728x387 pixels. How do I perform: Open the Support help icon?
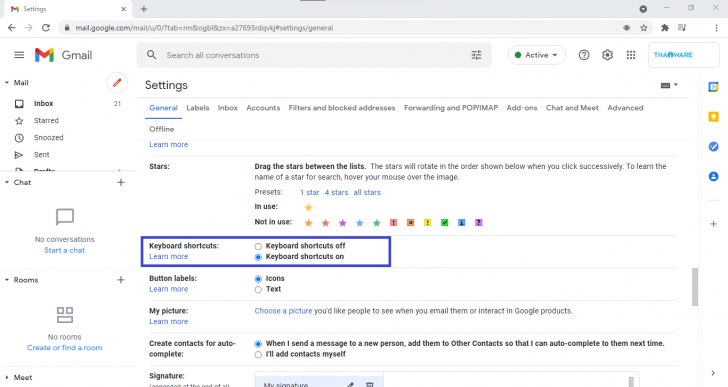click(x=584, y=55)
